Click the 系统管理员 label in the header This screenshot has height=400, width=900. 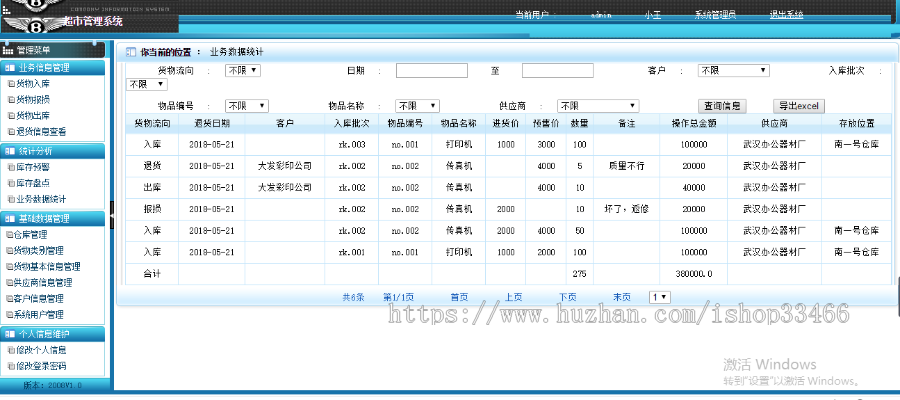coord(715,15)
